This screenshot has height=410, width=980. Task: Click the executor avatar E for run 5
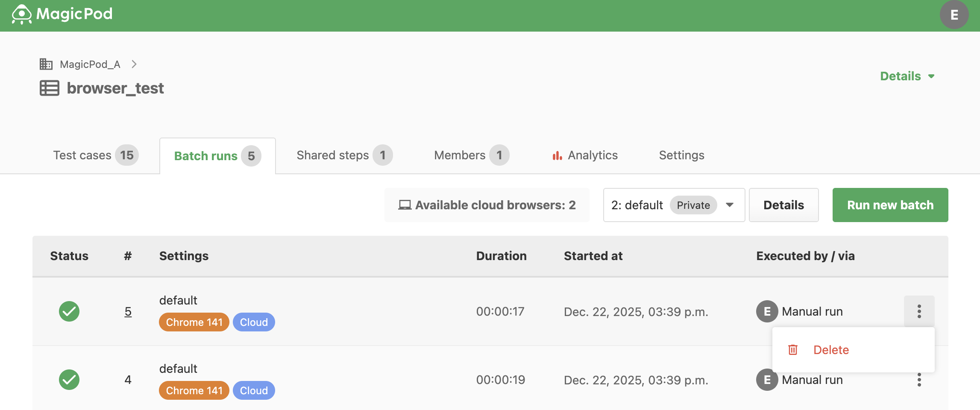(x=767, y=311)
